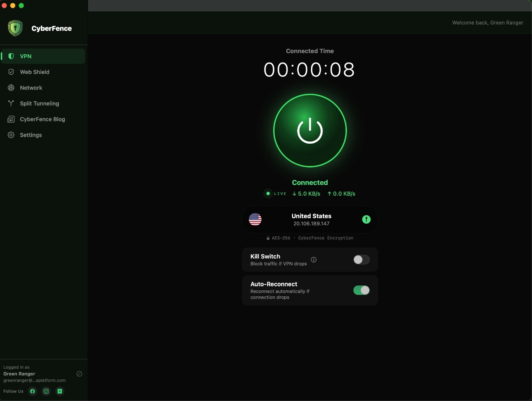532x401 pixels.
Task: Enable the Kill Switch toggle
Action: tap(361, 260)
